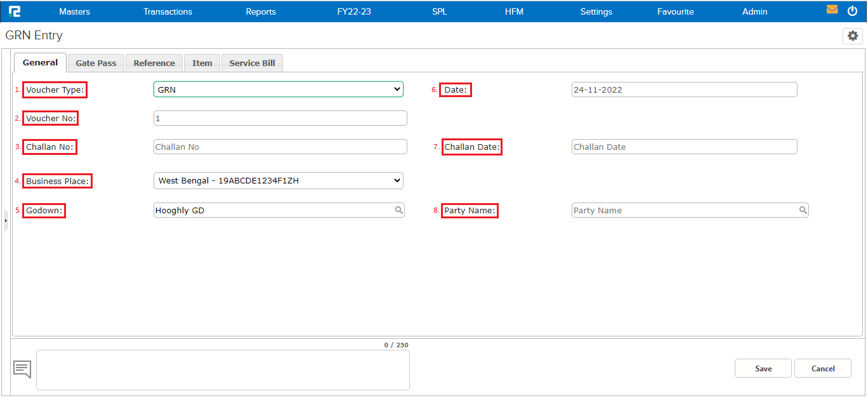Switch to the Gate Pass tab
Screen dimensions: 868x398
[96, 63]
